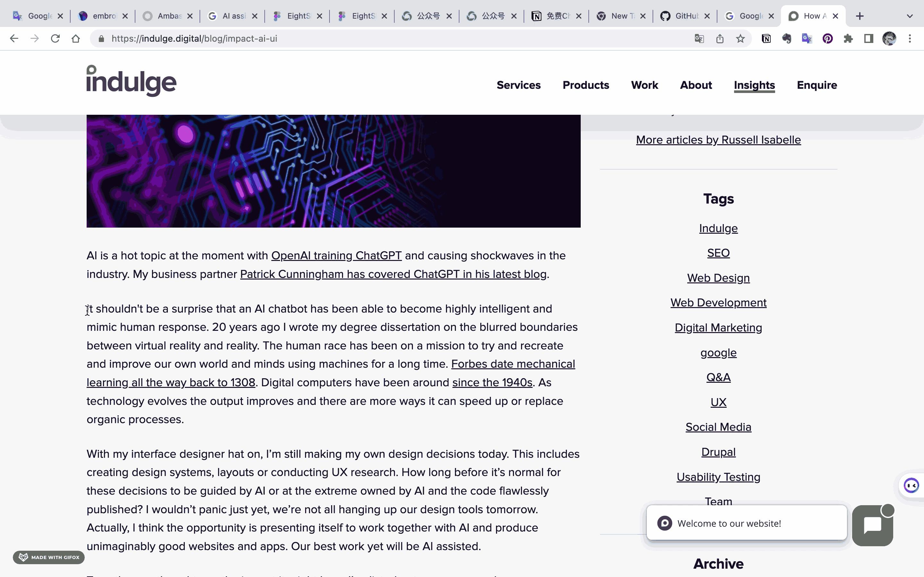Go to the Enquire navigation item
This screenshot has height=577, width=924.
[x=817, y=85]
